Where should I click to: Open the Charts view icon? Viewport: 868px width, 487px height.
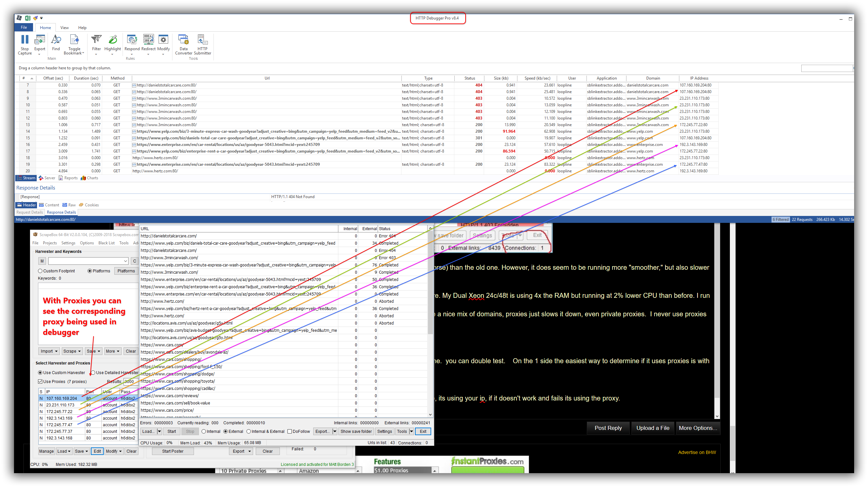(83, 178)
